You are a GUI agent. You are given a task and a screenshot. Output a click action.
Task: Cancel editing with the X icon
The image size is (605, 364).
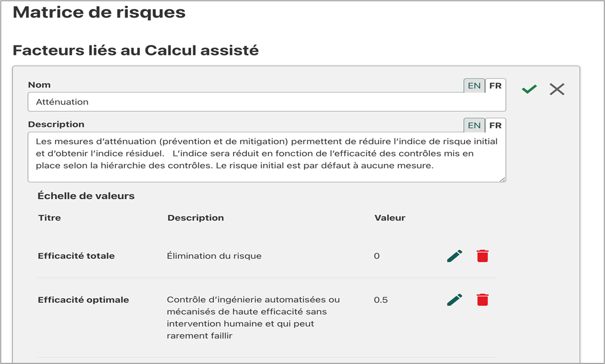click(x=557, y=89)
